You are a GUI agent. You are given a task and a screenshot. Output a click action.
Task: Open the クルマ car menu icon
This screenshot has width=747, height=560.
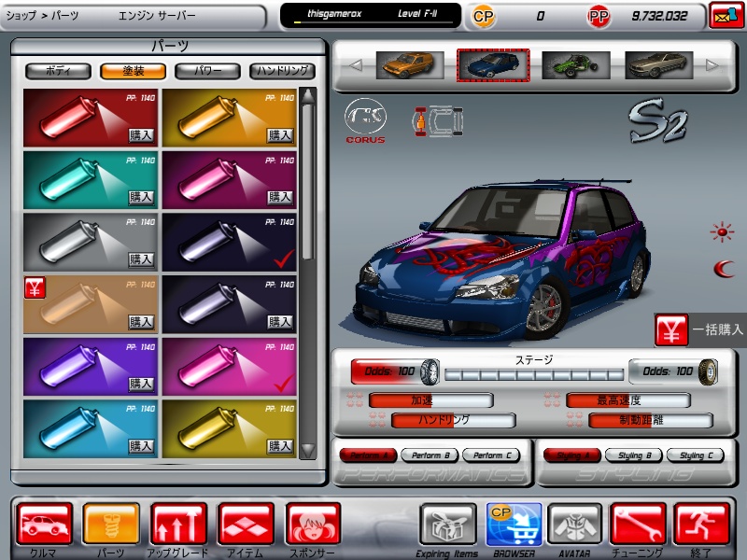44,524
